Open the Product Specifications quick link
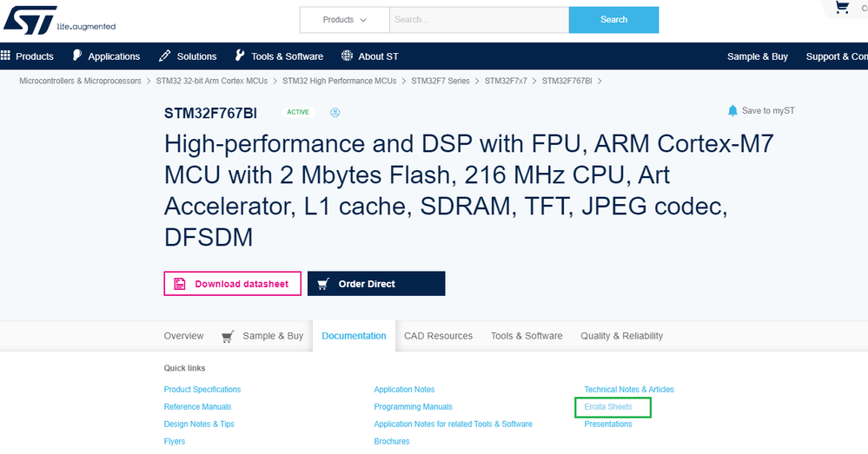This screenshot has height=454, width=868. point(202,389)
